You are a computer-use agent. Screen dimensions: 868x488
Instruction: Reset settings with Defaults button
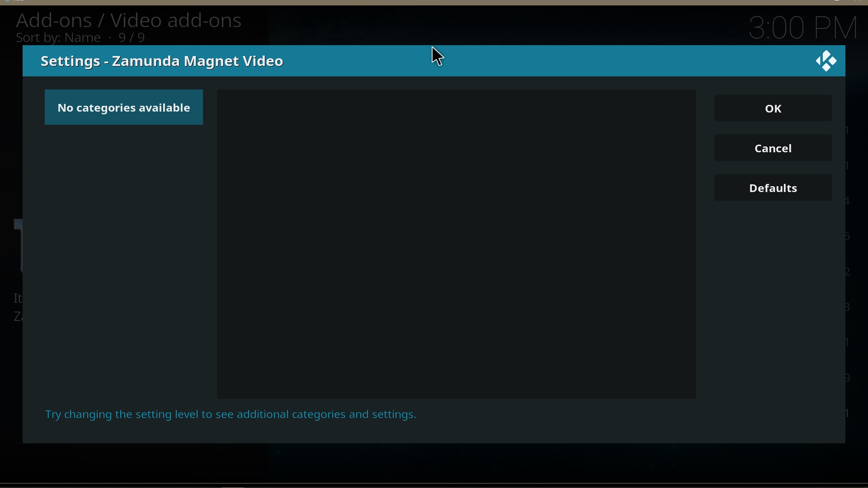pyautogui.click(x=773, y=188)
